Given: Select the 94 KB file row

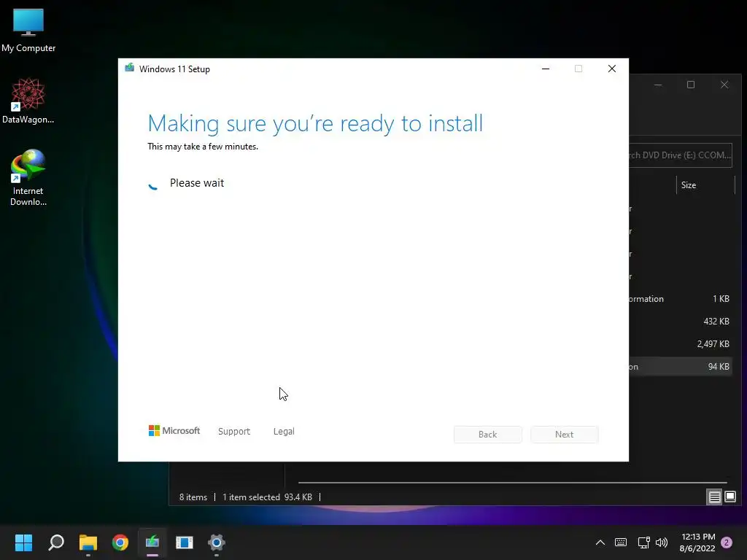Looking at the screenshot, I should (681, 367).
